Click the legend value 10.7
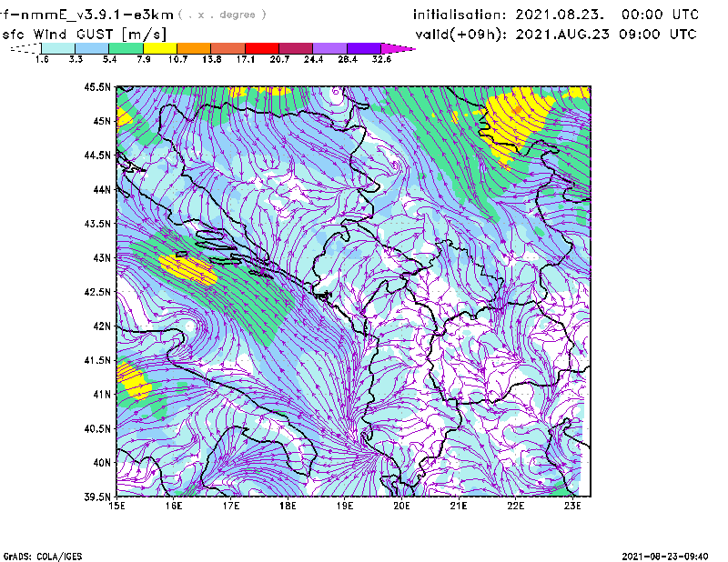728x562 pixels. (x=177, y=59)
